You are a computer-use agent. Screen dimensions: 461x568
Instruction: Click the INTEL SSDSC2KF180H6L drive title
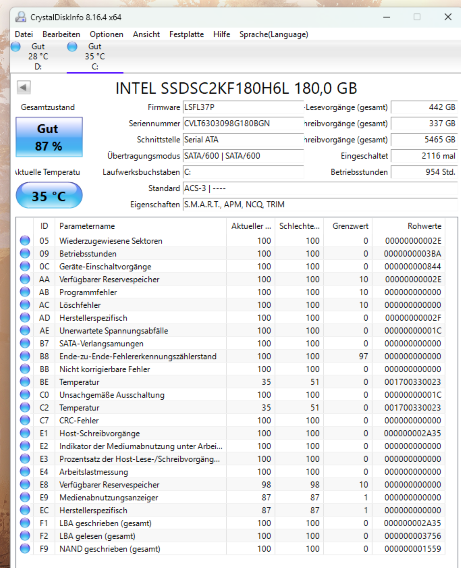[x=236, y=88]
